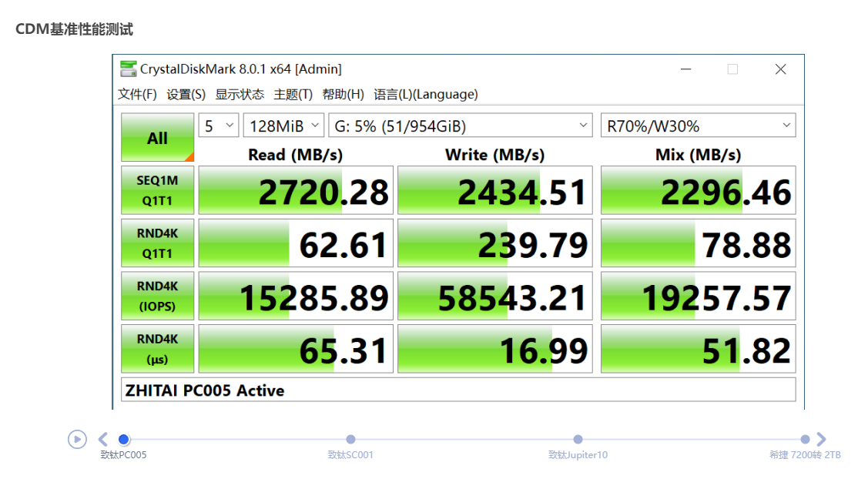
Task: Go to next slide with right arrow
Action: click(x=822, y=440)
